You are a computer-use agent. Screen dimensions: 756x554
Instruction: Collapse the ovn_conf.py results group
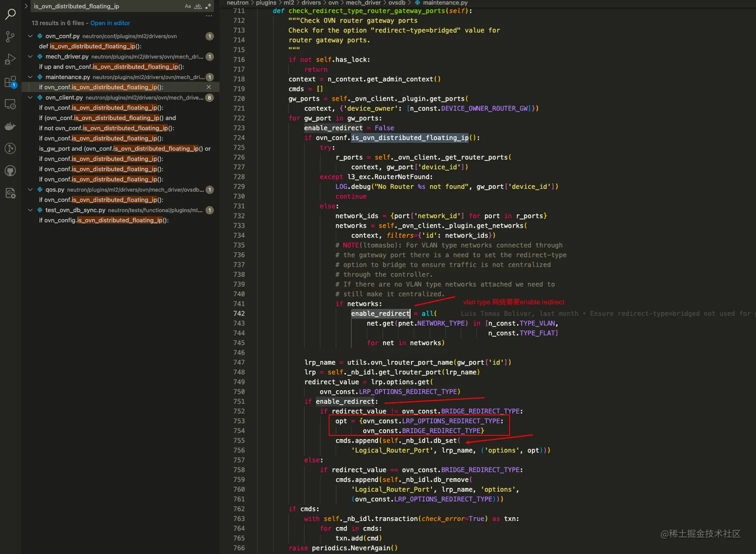[30, 36]
